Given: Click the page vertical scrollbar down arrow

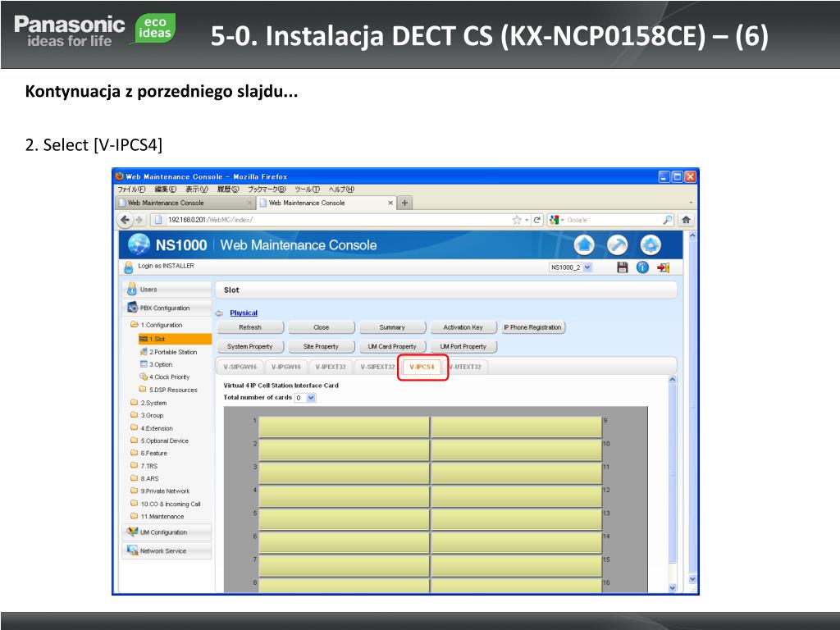Looking at the screenshot, I should point(692,579).
